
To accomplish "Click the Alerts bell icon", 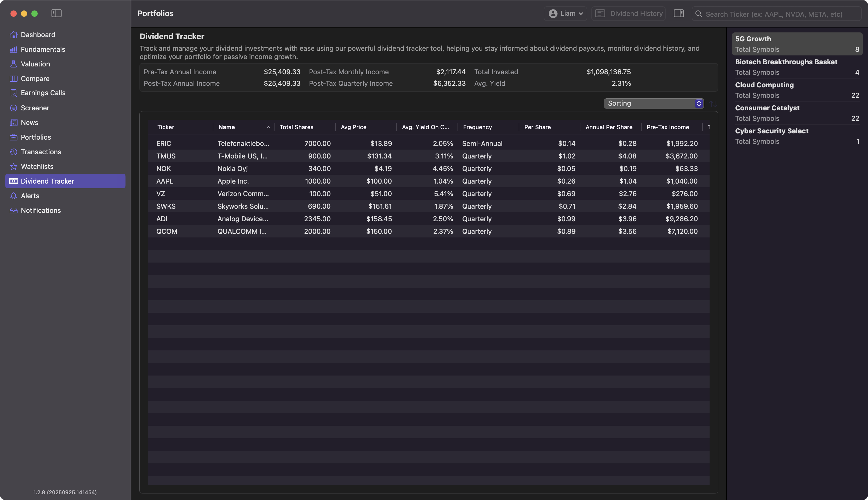I will coord(13,196).
